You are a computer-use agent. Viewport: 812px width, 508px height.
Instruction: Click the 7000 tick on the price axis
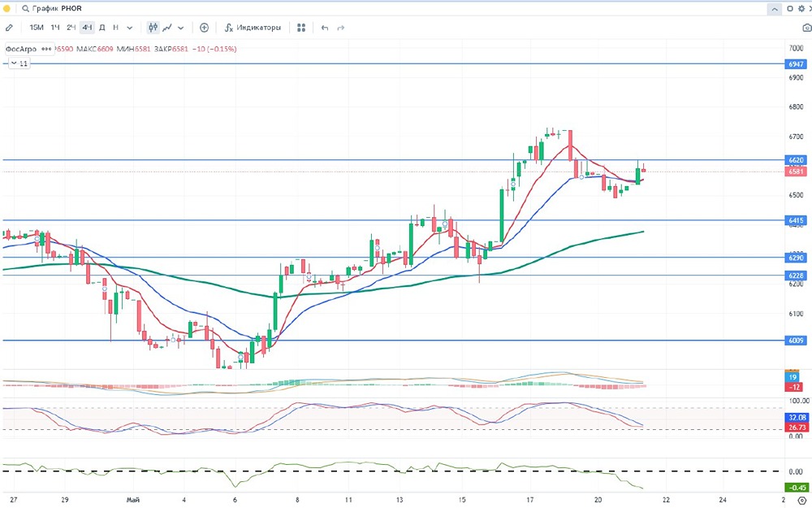pyautogui.click(x=796, y=48)
